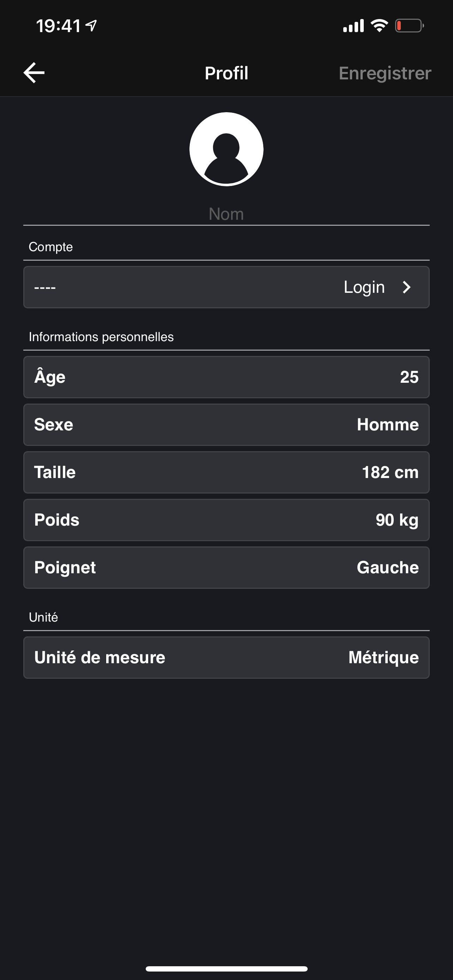Tap the cellular signal bars
The image size is (453, 980).
(x=354, y=26)
